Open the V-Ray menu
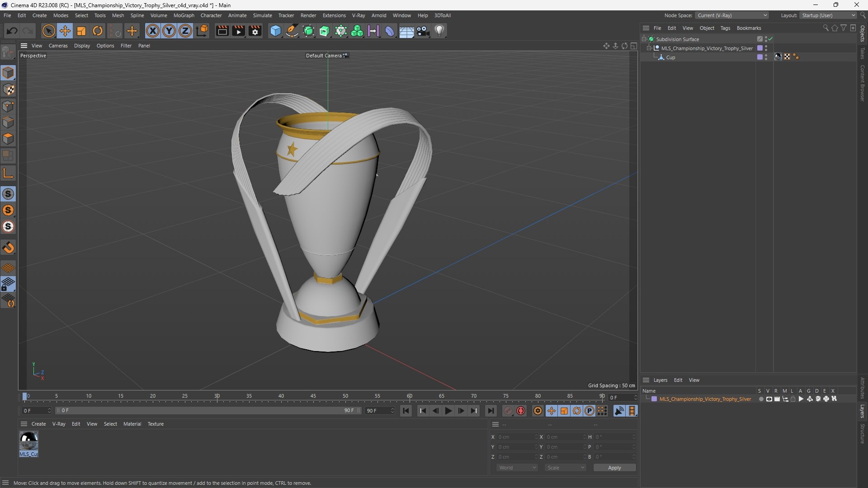The image size is (868, 488). click(x=359, y=15)
